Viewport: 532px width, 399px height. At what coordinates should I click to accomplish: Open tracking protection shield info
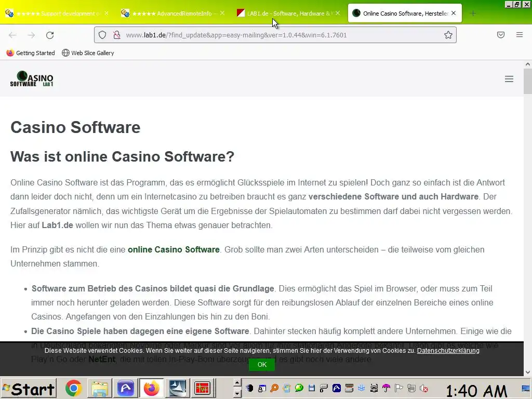tap(102, 35)
